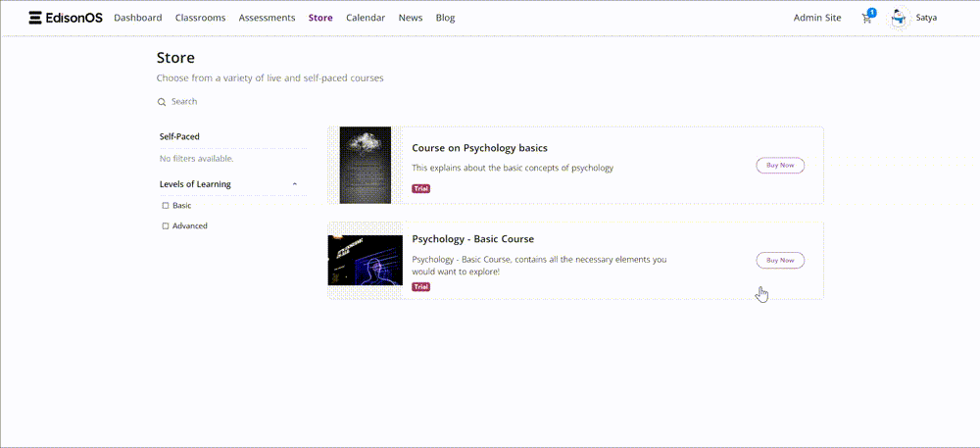Buy Now for Course on Psychology basics
This screenshot has height=448, width=980.
click(780, 166)
